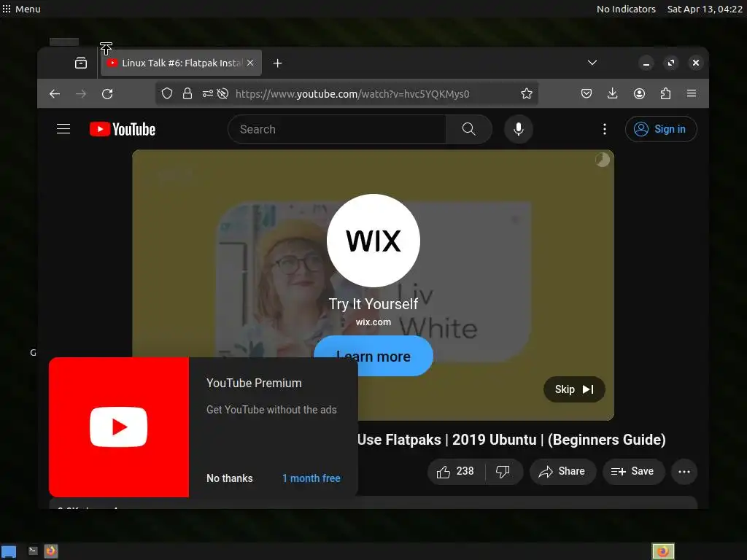Switch to Firefox window in task list

(663, 551)
